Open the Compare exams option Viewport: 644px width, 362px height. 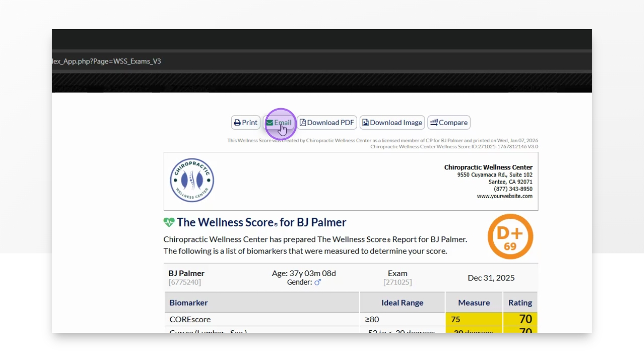(449, 123)
